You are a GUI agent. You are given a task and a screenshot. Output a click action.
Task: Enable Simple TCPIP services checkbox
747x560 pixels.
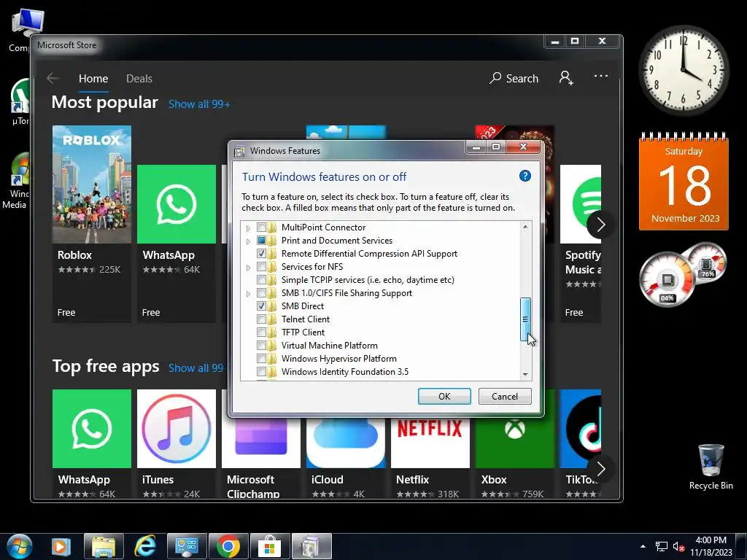tap(261, 280)
